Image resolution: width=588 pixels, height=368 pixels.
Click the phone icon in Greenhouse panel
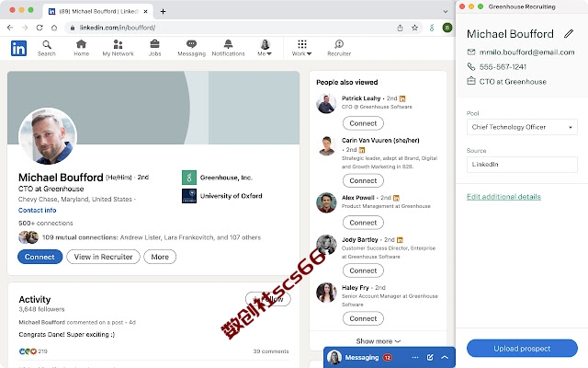click(x=471, y=66)
